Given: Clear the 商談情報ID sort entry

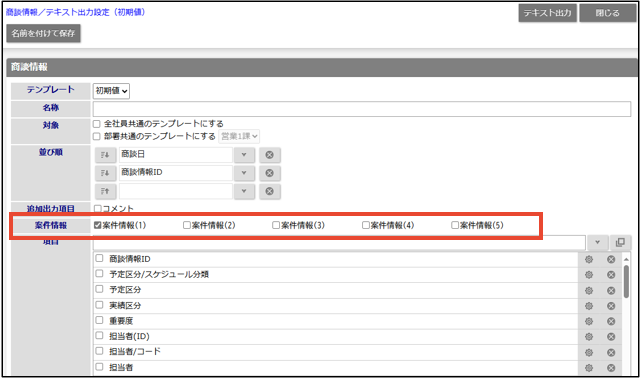Looking at the screenshot, I should (x=269, y=173).
